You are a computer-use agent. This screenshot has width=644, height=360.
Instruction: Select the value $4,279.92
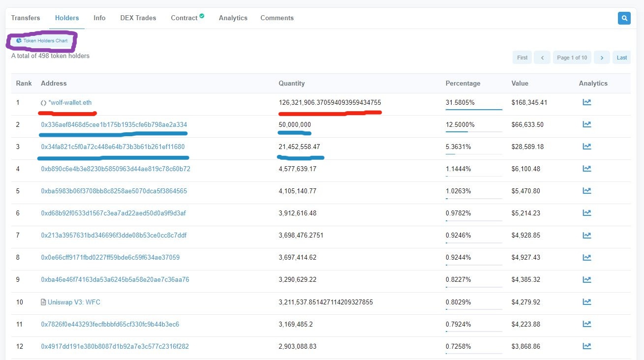(526, 301)
